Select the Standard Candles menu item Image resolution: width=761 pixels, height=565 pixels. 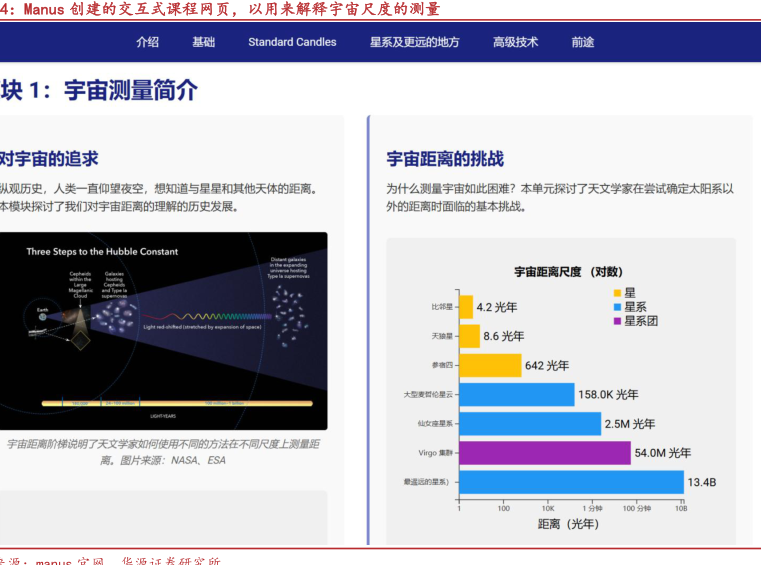pos(292,42)
